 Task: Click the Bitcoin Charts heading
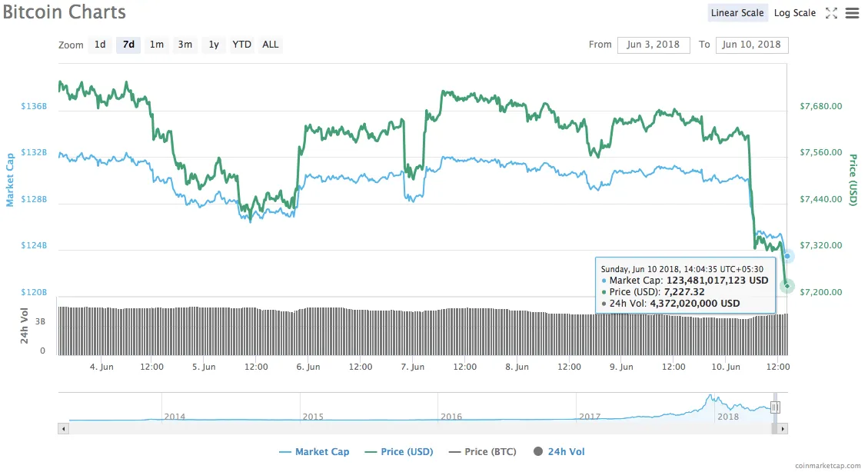click(65, 12)
